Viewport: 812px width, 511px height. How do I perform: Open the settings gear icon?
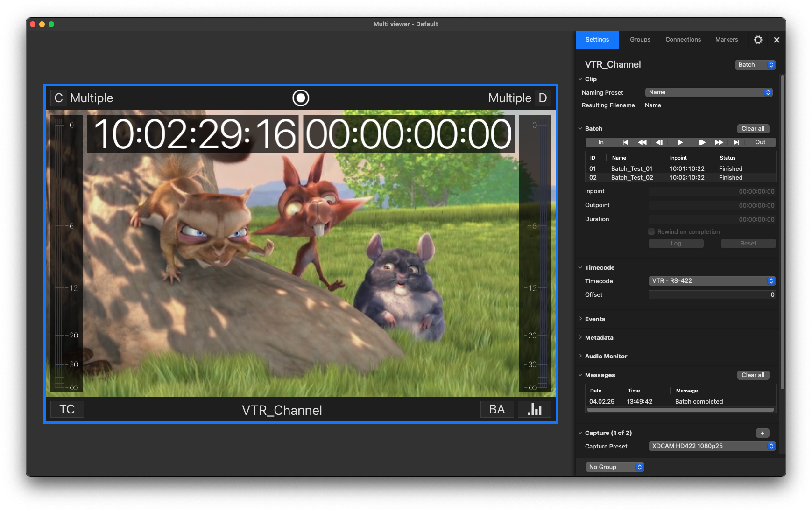pos(758,40)
